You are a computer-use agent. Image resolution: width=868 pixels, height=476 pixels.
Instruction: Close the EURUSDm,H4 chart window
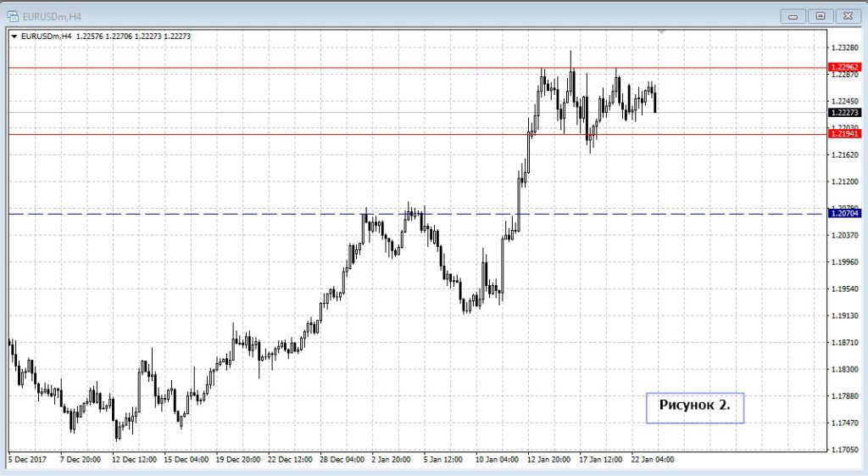[x=848, y=15]
